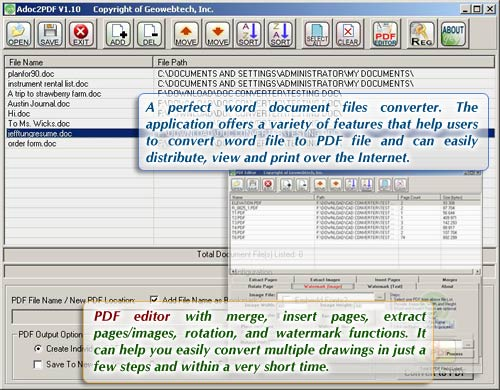Sort files Z to A
The width and height of the screenshot is (500, 390).
(x=280, y=34)
